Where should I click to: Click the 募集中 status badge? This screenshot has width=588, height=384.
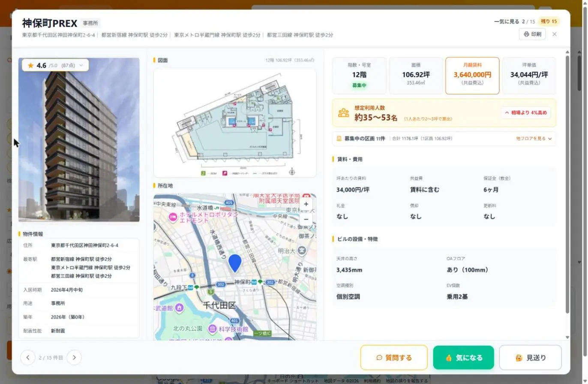[359, 85]
